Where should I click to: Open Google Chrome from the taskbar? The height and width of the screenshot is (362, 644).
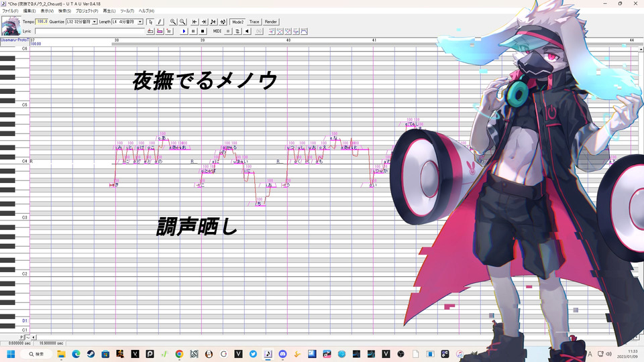pos(179,354)
